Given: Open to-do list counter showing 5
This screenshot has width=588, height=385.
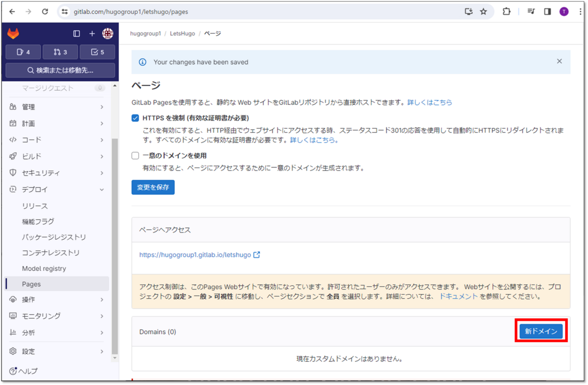Looking at the screenshot, I should [98, 52].
